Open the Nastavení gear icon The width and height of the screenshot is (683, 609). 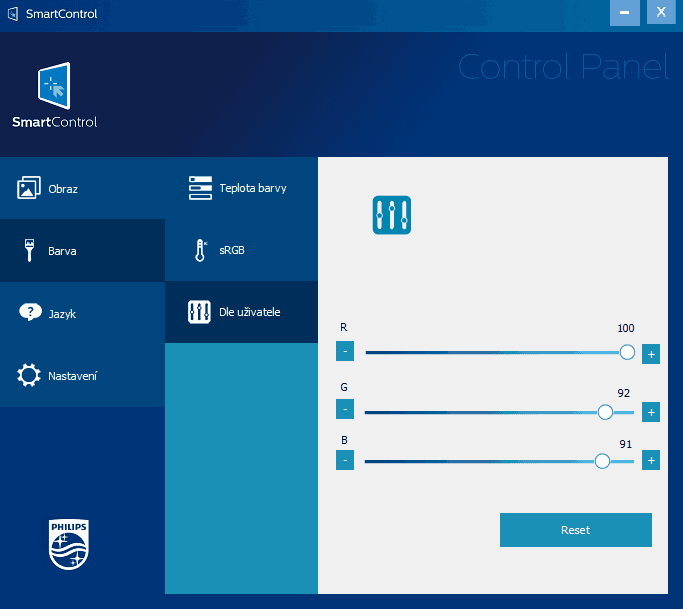pos(29,375)
